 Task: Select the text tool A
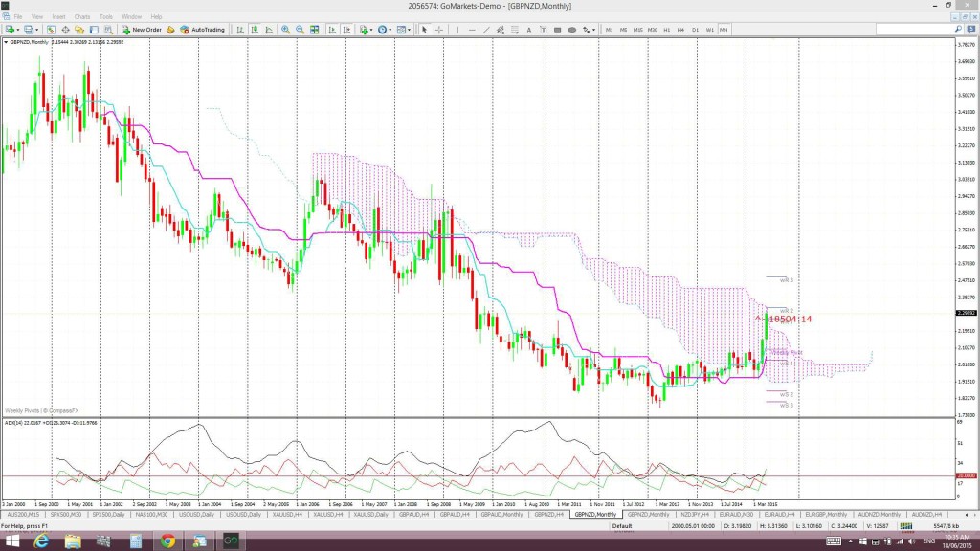click(528, 30)
